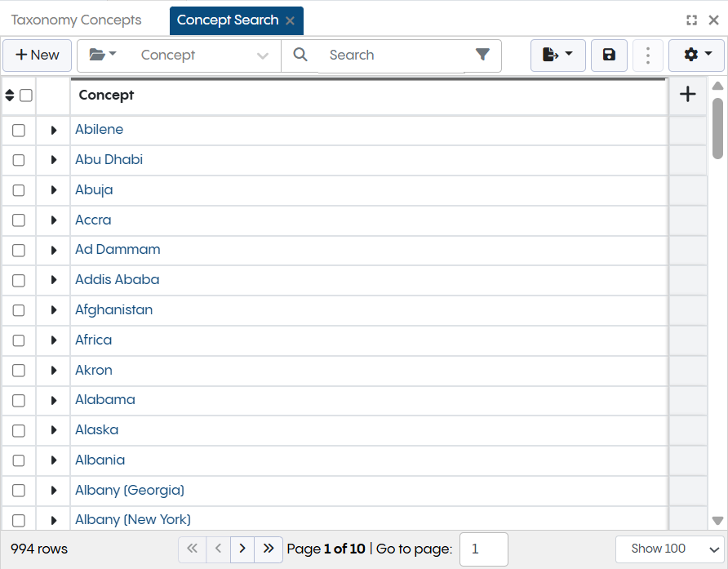728x569 pixels.
Task: Click the New button
Action: coord(37,56)
